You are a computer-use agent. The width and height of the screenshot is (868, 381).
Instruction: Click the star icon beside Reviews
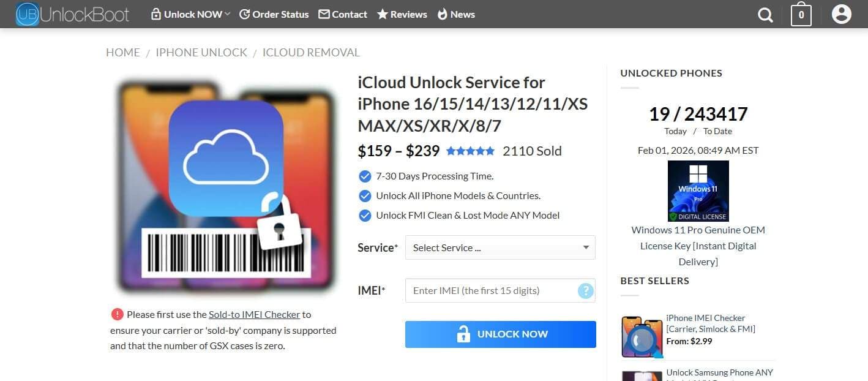click(x=382, y=14)
